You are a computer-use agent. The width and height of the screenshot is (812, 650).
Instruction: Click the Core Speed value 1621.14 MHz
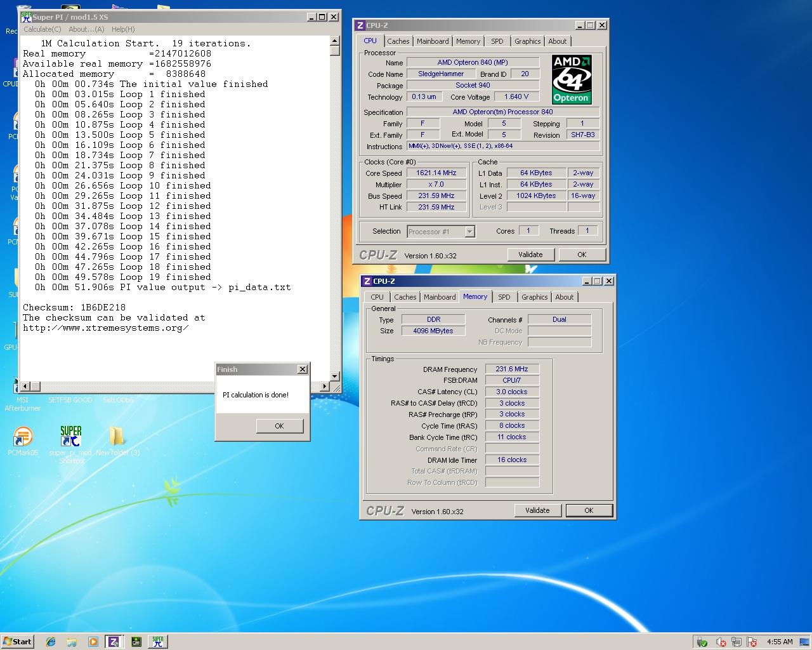[436, 173]
